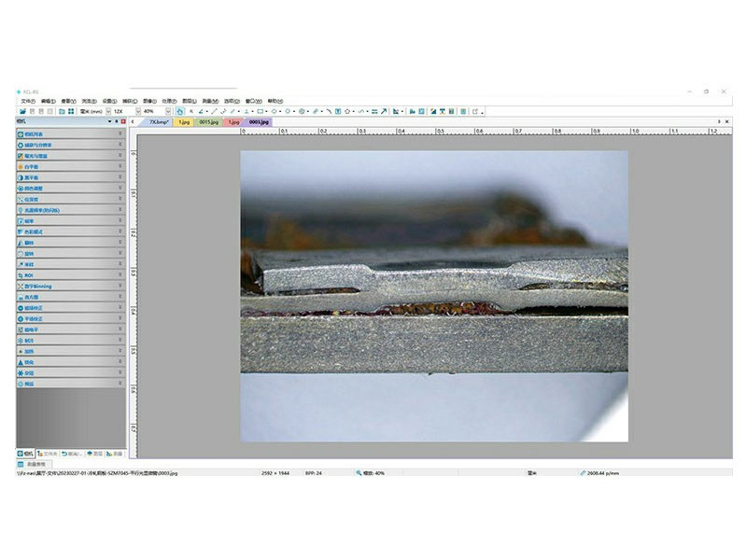Open the measurement unit dropdown
The height and width of the screenshot is (560, 747).
point(107,111)
